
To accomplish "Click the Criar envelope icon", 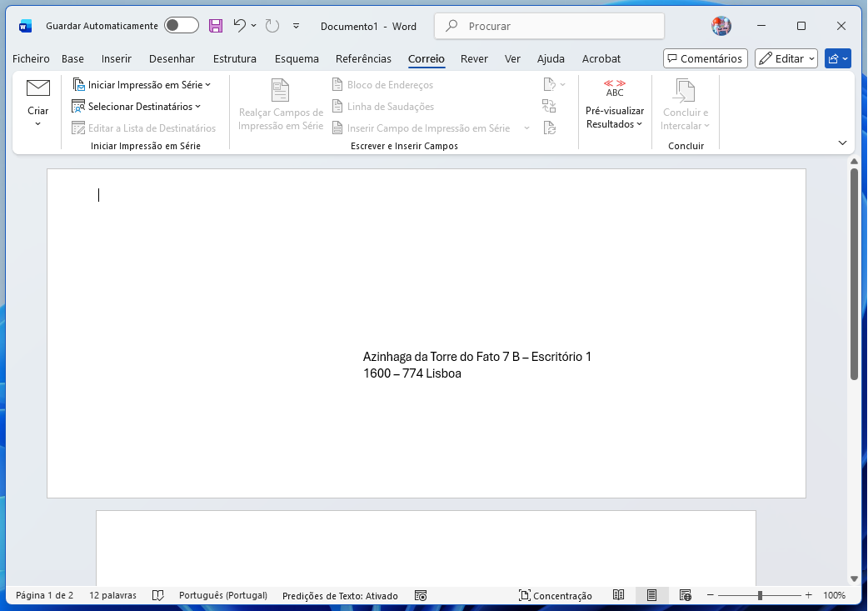I will coord(38,88).
